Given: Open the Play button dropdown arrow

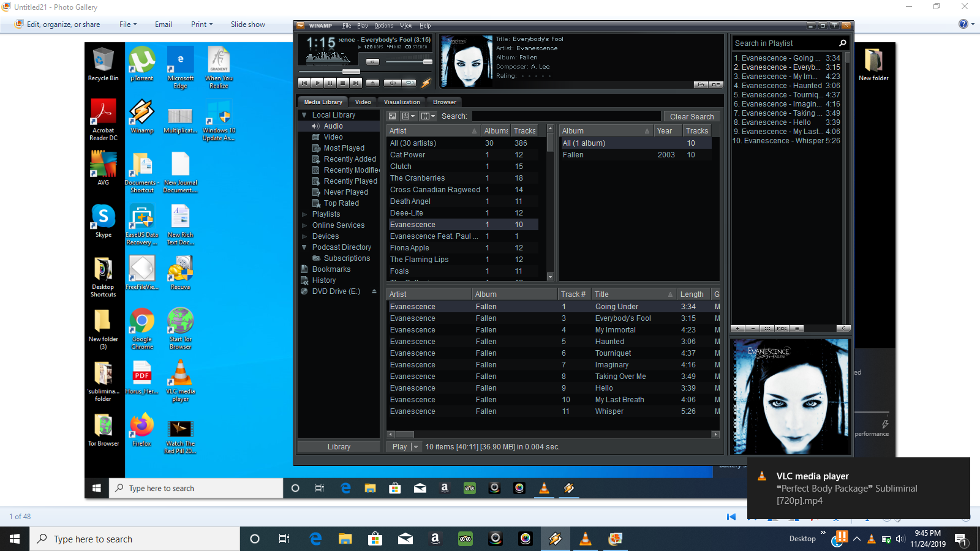Looking at the screenshot, I should 416,447.
